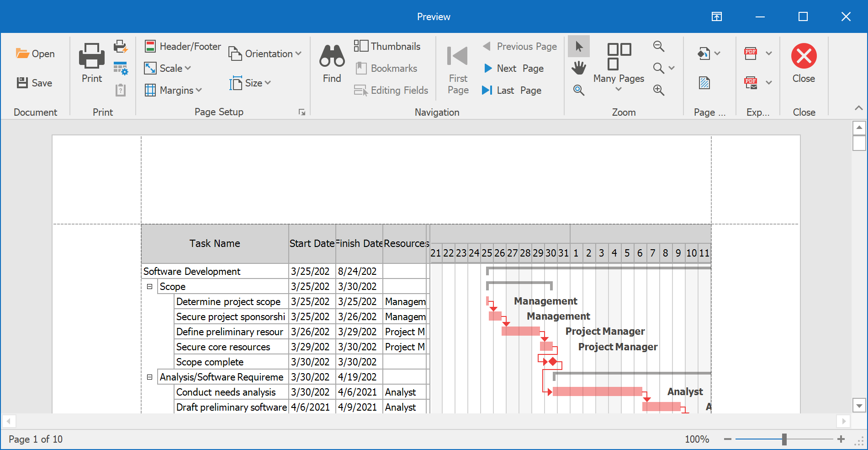Click the Print icon

click(x=92, y=63)
